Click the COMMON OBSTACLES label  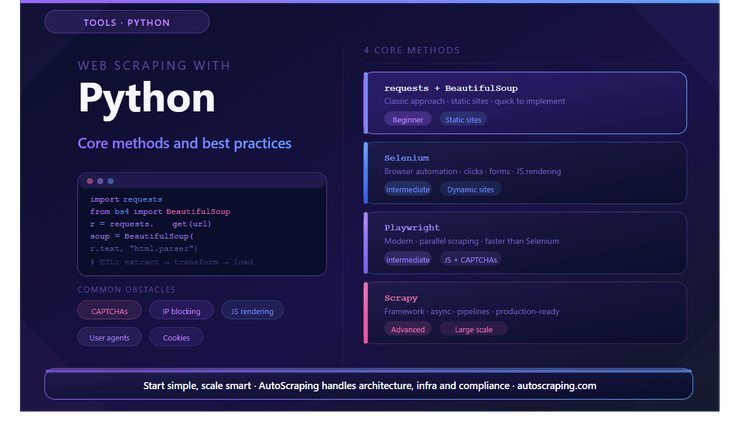127,289
